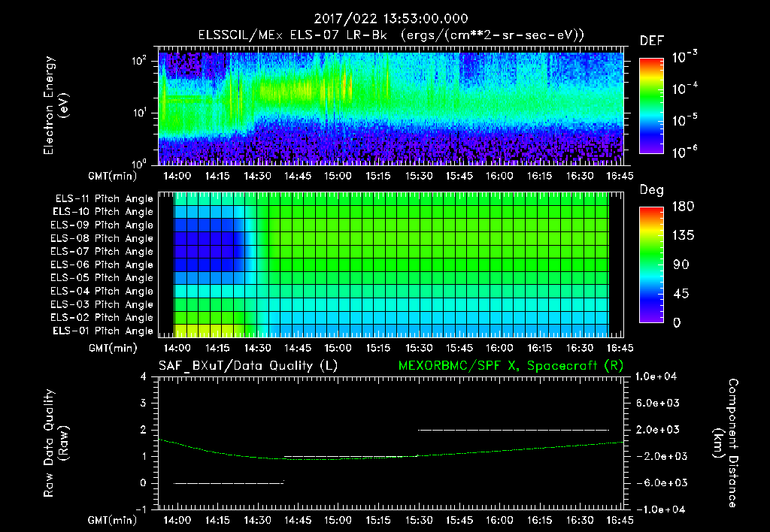Select the ELS-04 Pitch Angle row label

click(x=102, y=291)
